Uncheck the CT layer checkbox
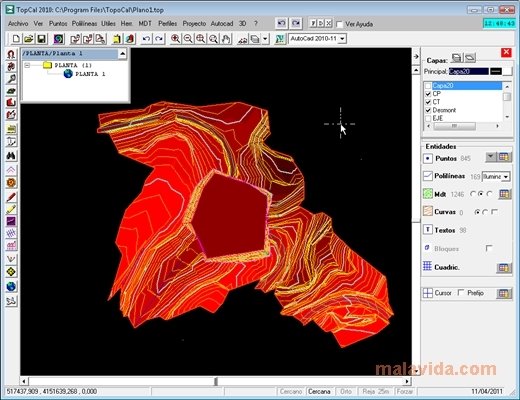 428,102
